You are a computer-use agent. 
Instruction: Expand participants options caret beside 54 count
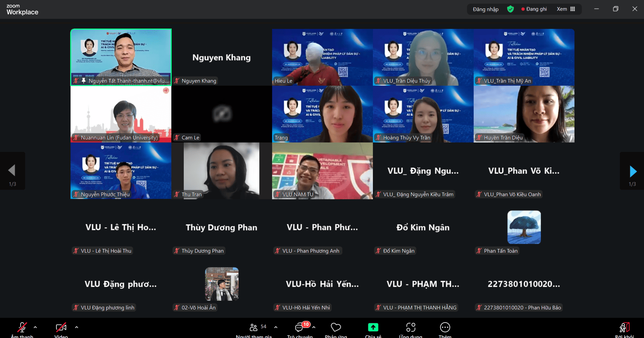point(276,327)
